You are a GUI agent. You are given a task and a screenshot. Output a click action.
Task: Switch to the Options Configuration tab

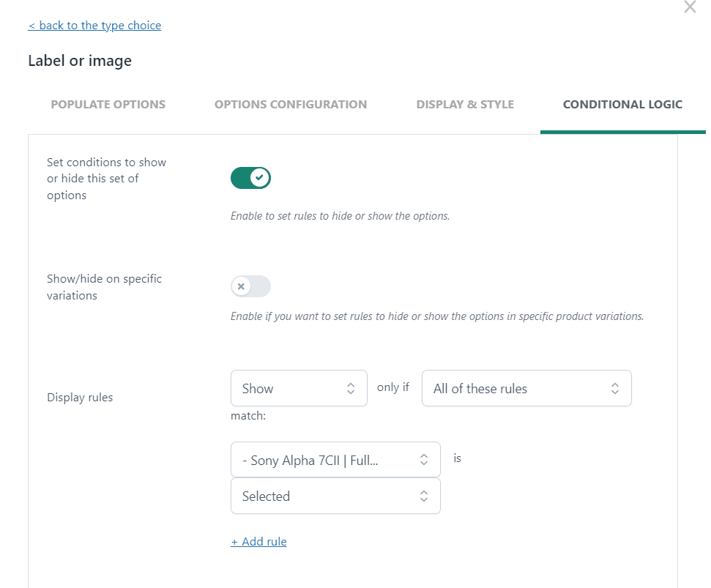click(291, 104)
